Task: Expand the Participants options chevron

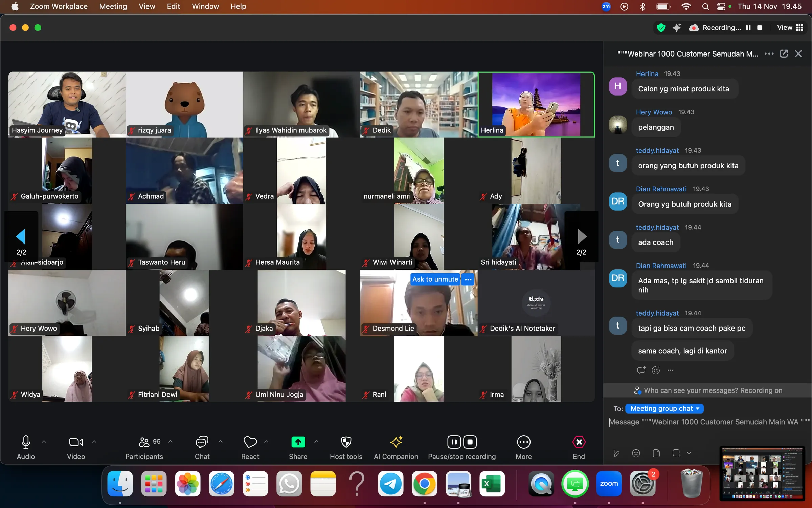Action: coord(171,442)
